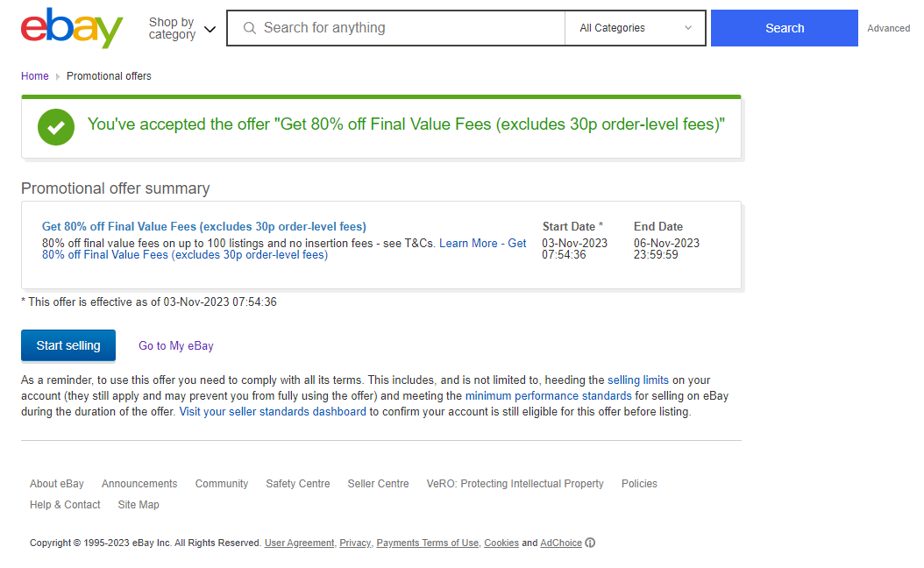
Task: Open the selling limits link
Action: pos(638,380)
